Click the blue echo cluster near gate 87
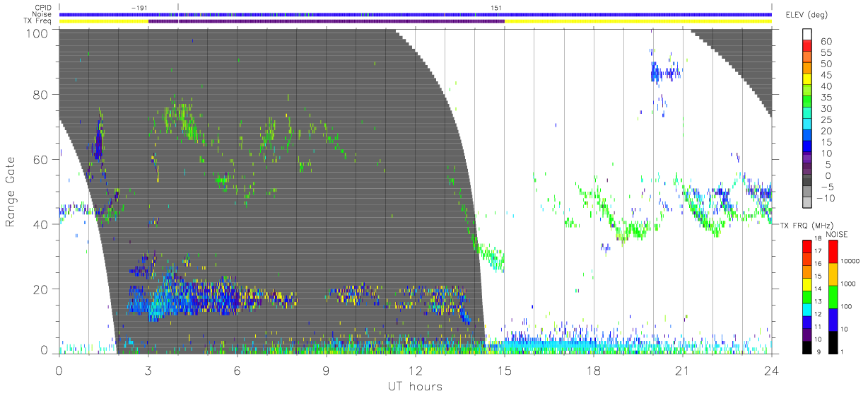 pyautogui.click(x=664, y=71)
